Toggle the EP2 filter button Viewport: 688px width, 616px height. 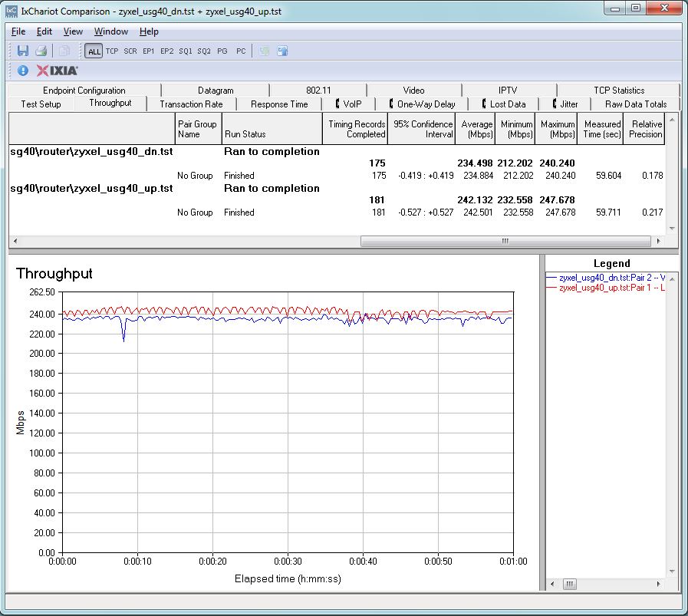pos(166,51)
